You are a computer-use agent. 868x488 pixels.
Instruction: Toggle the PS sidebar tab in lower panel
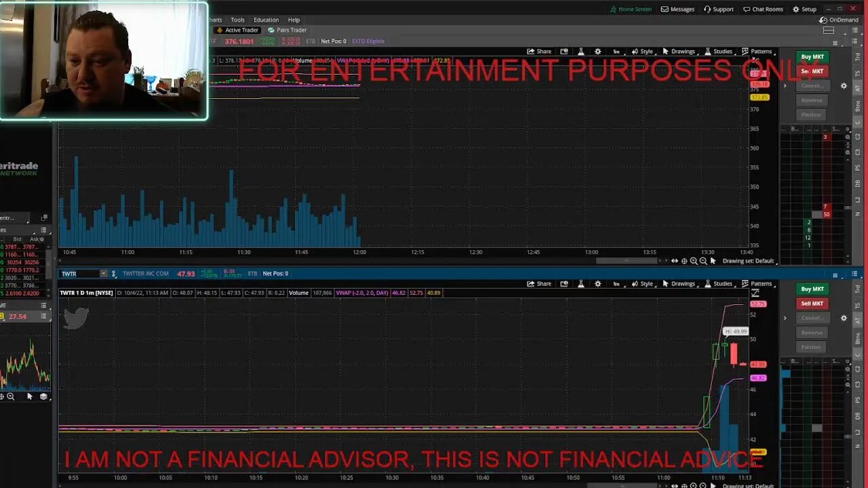pos(858,400)
